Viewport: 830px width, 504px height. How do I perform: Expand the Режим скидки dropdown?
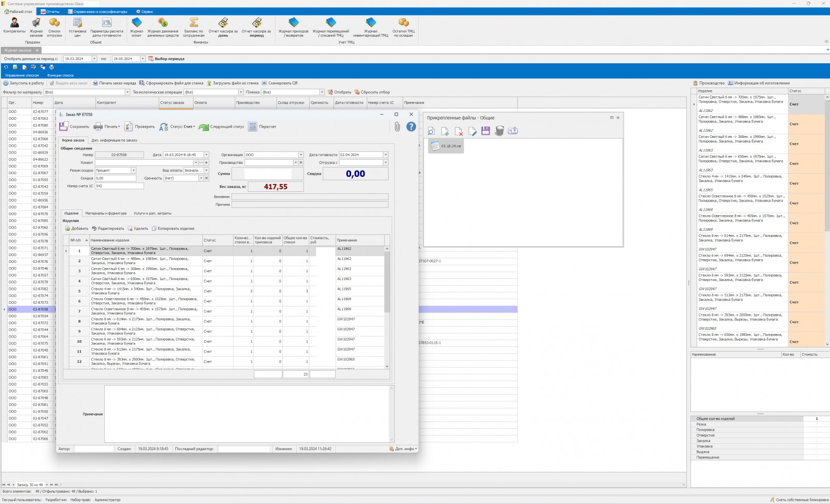(133, 171)
